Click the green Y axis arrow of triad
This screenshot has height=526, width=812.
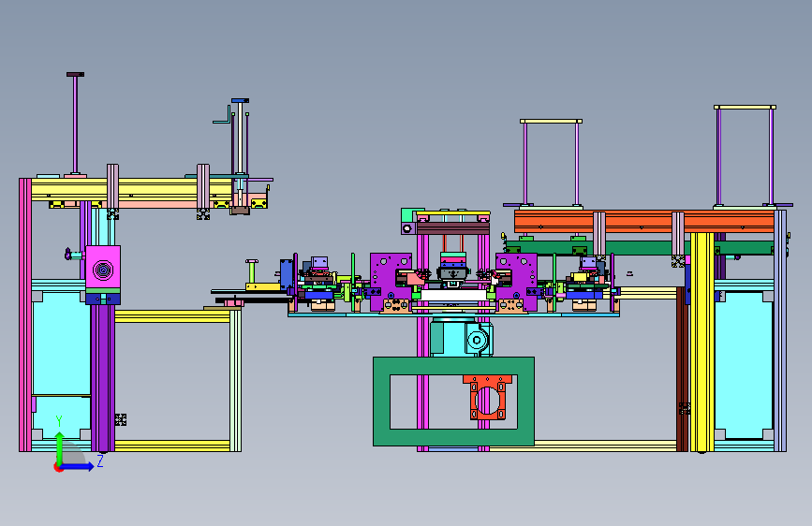coord(60,447)
